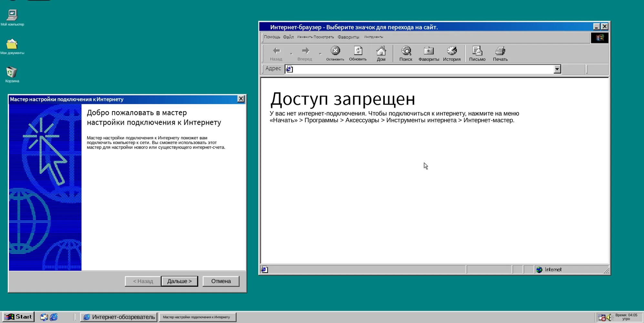Click the page icon in the browser status bar
This screenshot has height=323, width=644.
point(264,270)
